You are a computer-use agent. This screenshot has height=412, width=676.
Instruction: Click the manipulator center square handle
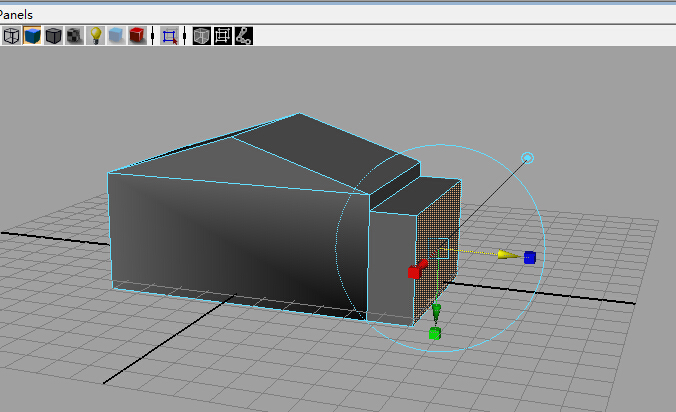[438, 249]
